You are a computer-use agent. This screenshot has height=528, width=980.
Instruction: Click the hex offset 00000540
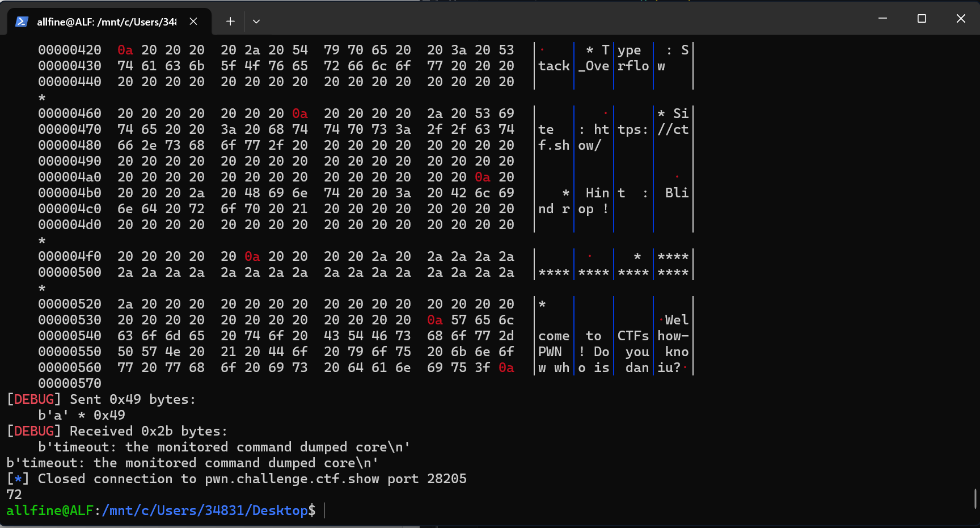tap(70, 336)
